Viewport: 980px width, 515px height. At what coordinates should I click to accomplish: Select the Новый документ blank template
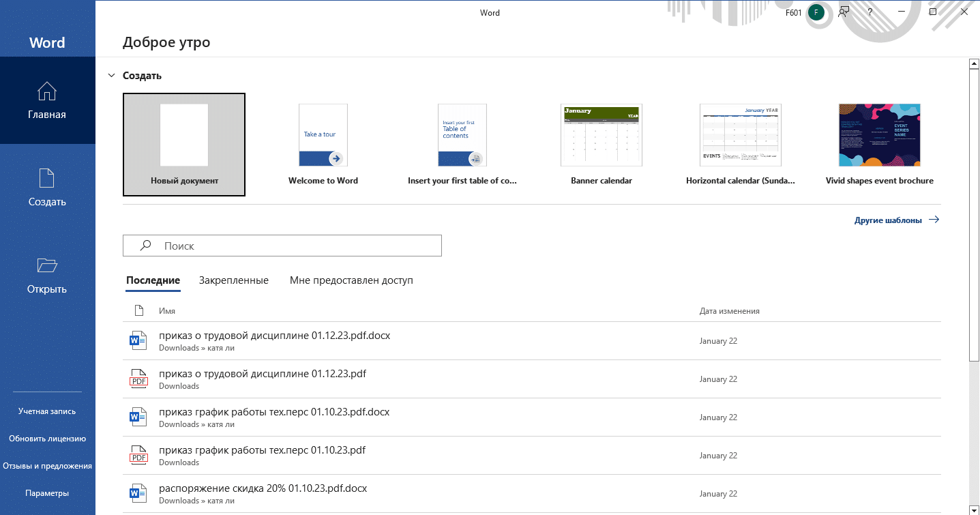click(184, 145)
